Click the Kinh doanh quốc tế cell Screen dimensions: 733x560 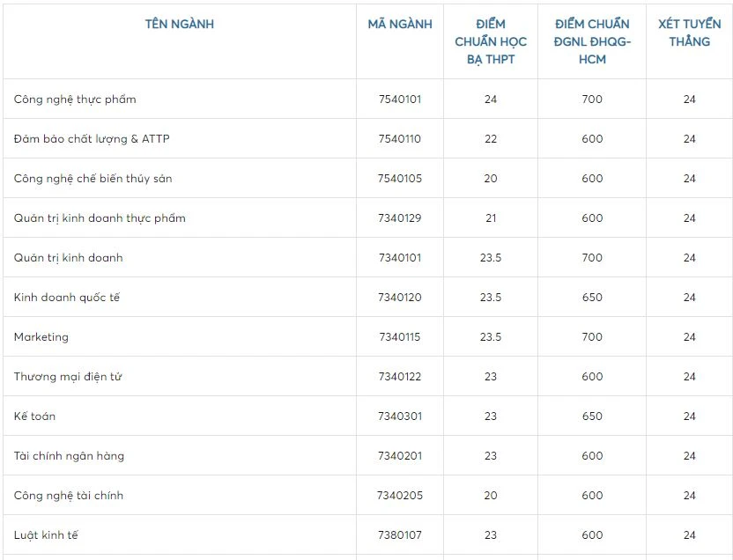click(x=67, y=298)
